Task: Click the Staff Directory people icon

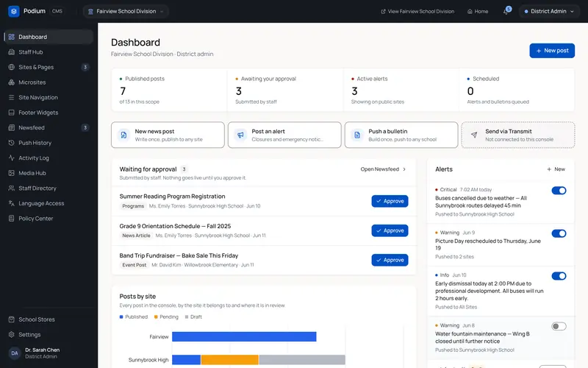Action: [x=12, y=188]
